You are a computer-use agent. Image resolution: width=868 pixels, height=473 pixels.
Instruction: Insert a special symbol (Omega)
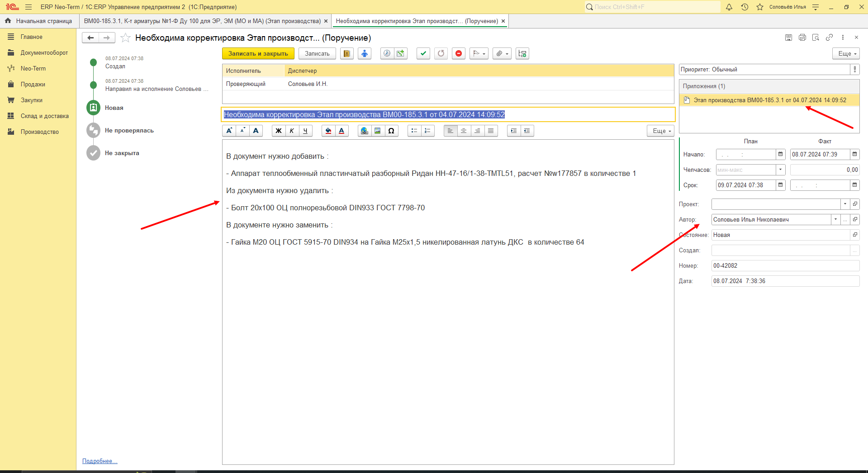coord(392,131)
